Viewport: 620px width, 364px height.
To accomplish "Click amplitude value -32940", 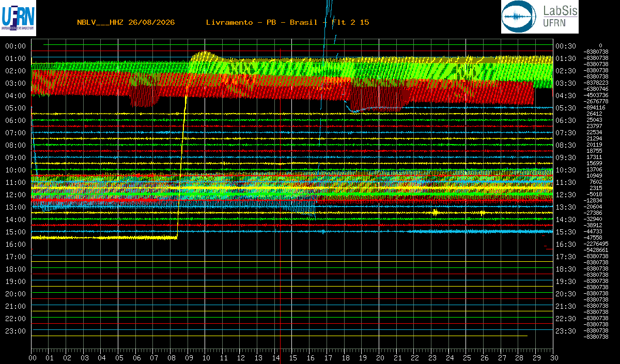I will tap(594, 219).
